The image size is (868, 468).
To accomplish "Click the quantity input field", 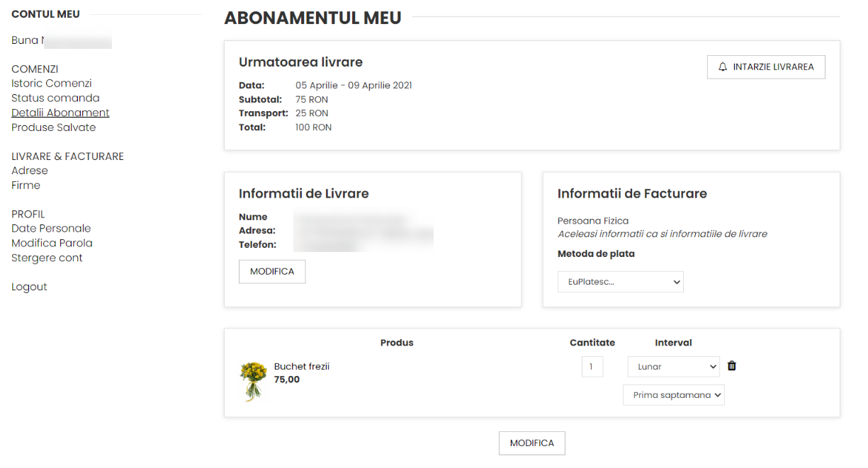I will 592,367.
